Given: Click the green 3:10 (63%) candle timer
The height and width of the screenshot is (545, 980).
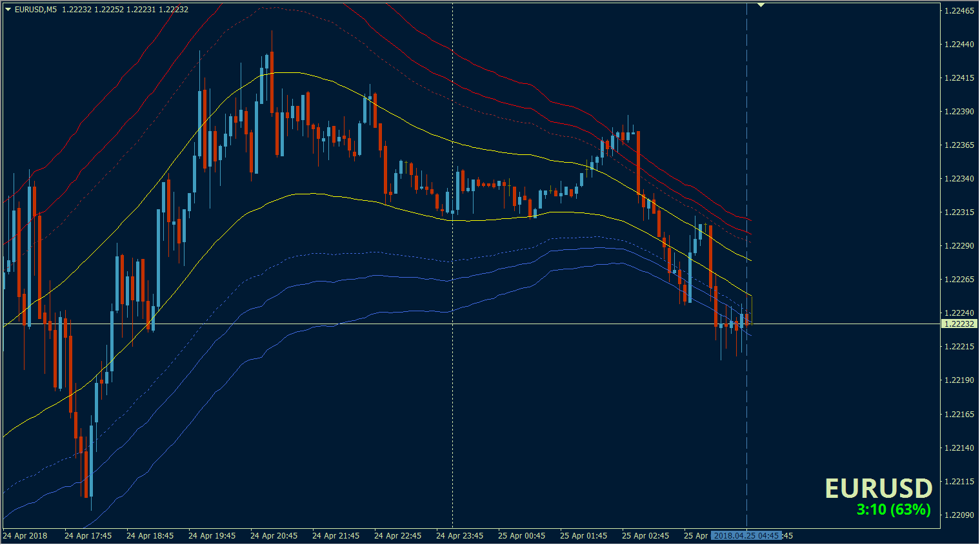Looking at the screenshot, I should (x=894, y=509).
